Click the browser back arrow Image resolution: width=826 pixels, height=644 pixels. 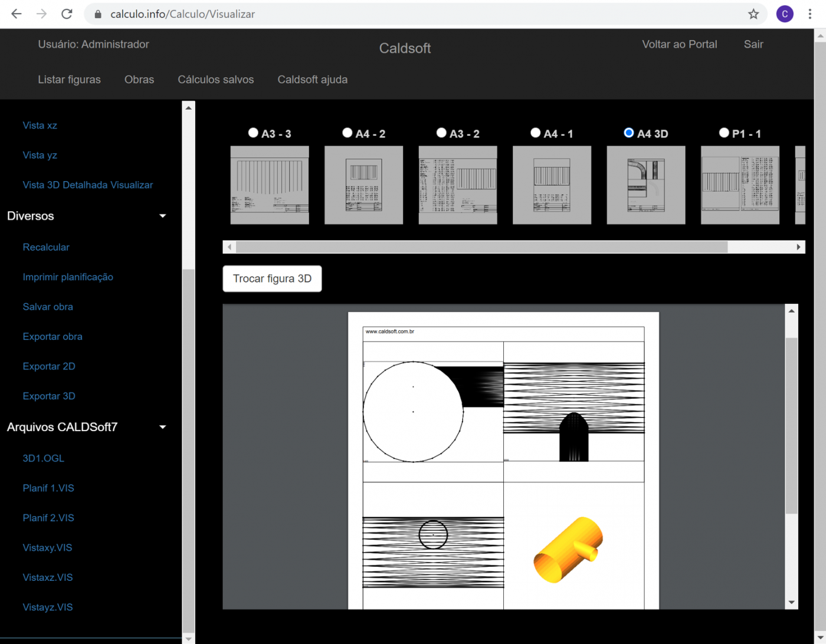(17, 14)
